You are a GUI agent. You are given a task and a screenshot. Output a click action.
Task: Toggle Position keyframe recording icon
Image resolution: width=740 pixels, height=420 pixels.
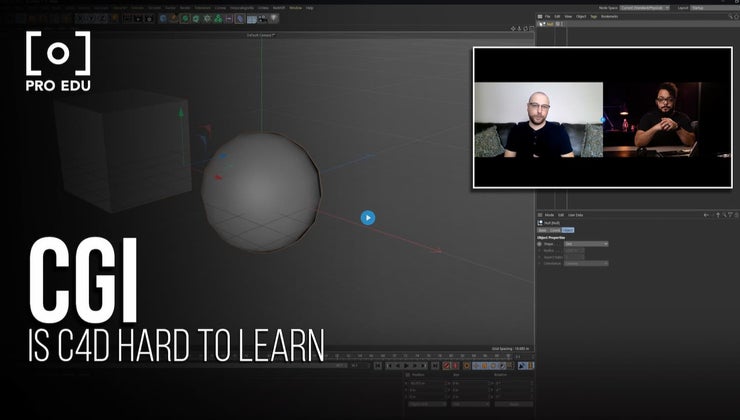tap(476, 366)
